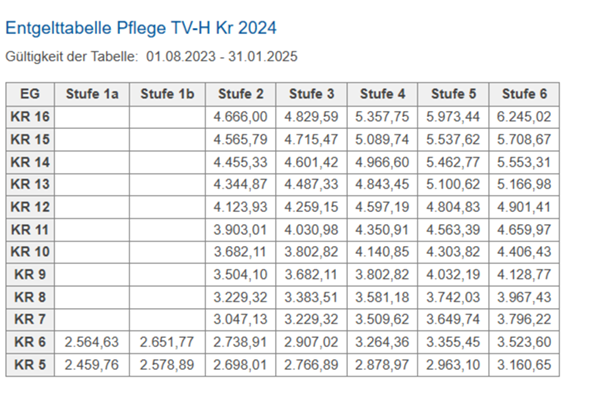Select the KR 12 row label
The width and height of the screenshot is (590, 396).
(x=30, y=207)
